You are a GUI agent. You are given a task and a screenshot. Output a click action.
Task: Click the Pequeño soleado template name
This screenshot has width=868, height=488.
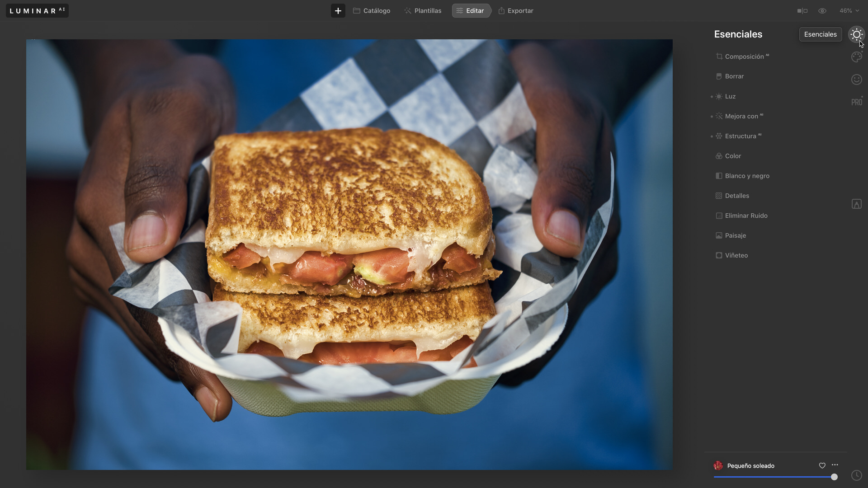coord(750,466)
